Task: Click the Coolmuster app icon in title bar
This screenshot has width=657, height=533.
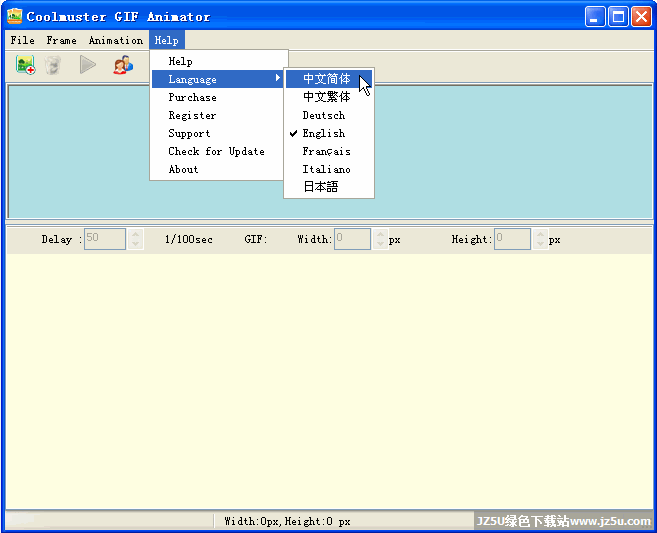Action: 14,16
